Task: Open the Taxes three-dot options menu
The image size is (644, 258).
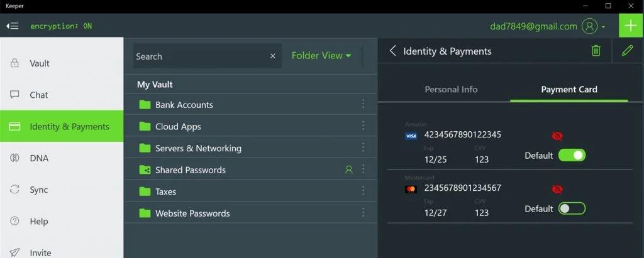Action: (363, 190)
